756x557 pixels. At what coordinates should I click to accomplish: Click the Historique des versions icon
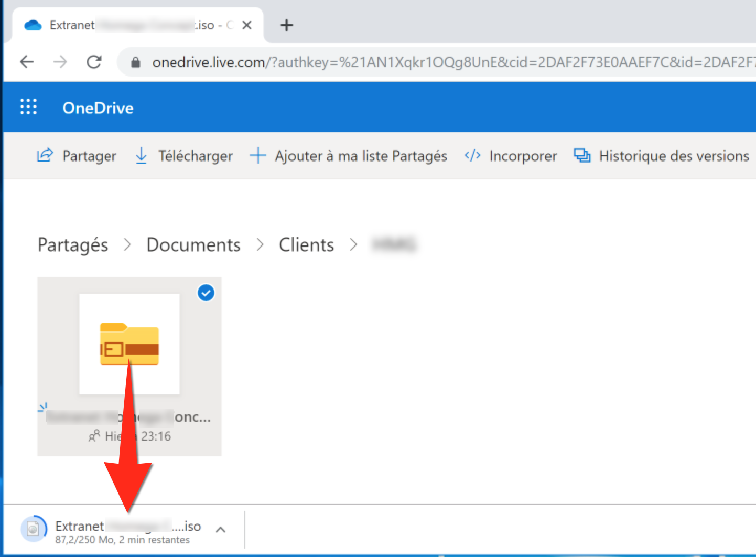[x=582, y=156]
